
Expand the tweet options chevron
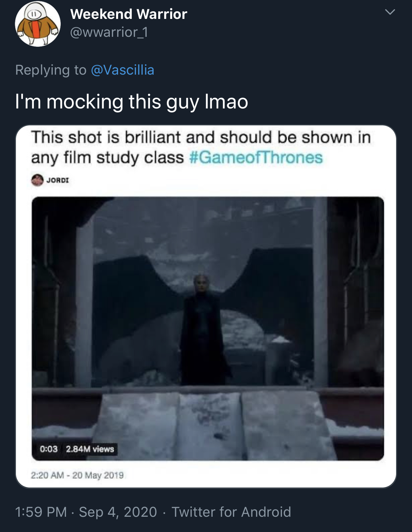click(x=390, y=12)
